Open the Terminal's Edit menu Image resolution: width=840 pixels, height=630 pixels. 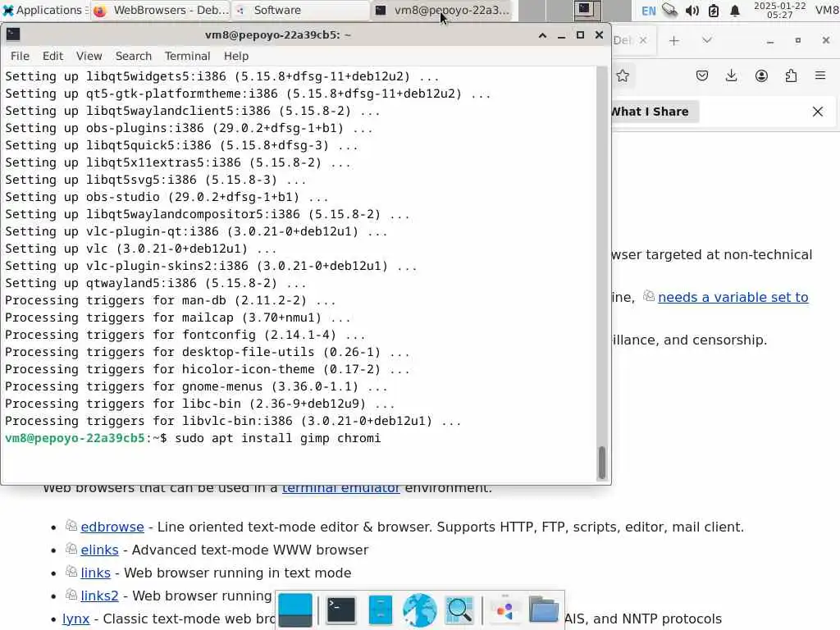pyautogui.click(x=52, y=56)
